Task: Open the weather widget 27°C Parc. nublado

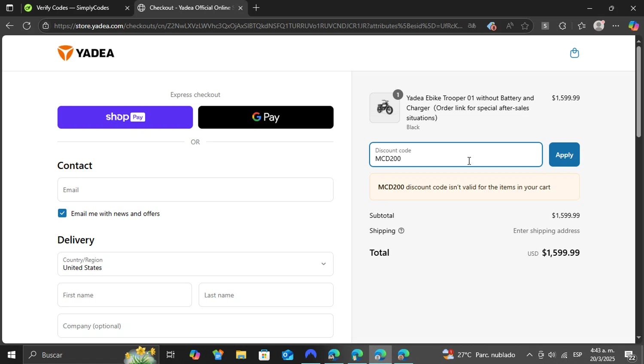Action: pyautogui.click(x=479, y=355)
